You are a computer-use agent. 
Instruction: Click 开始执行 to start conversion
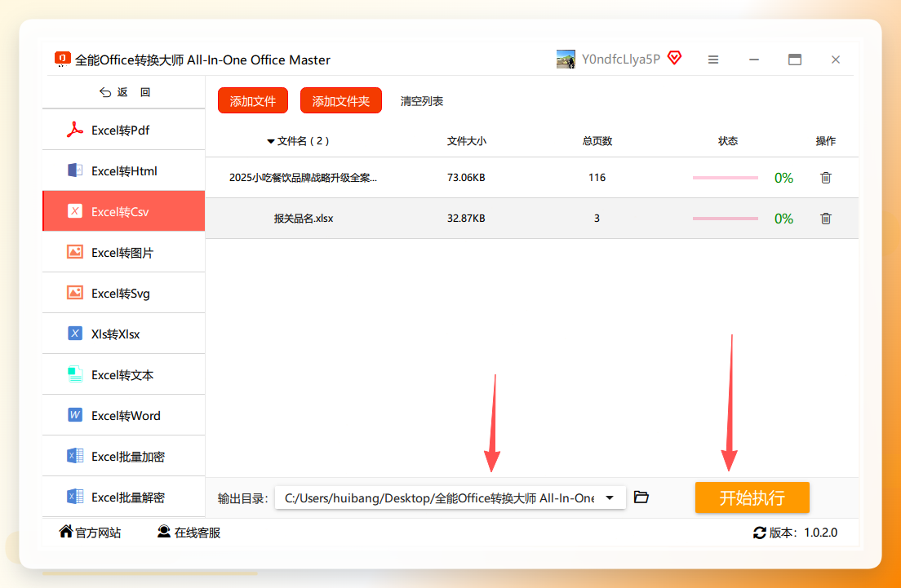(x=752, y=497)
